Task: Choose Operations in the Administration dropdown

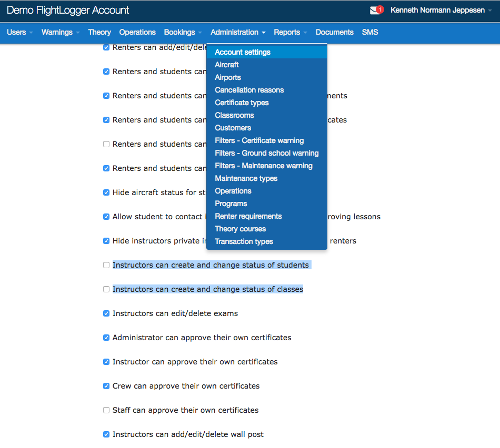Action: click(267, 191)
